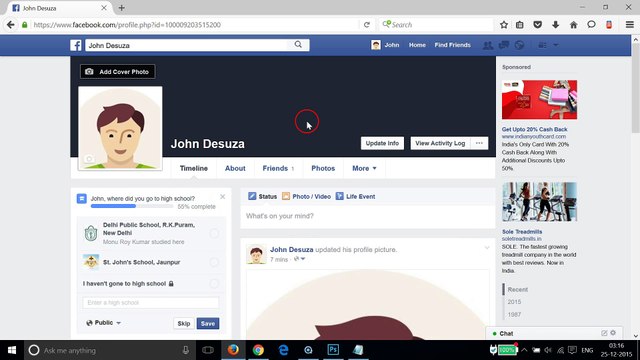The image size is (640, 360).
Task: Save the high school selection
Action: [x=208, y=323]
